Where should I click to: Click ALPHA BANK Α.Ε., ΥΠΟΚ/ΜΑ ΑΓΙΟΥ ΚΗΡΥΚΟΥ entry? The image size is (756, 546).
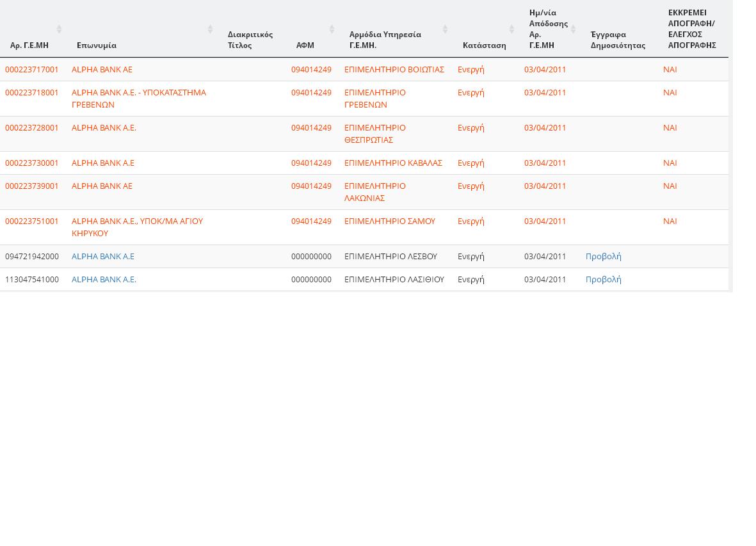click(137, 227)
